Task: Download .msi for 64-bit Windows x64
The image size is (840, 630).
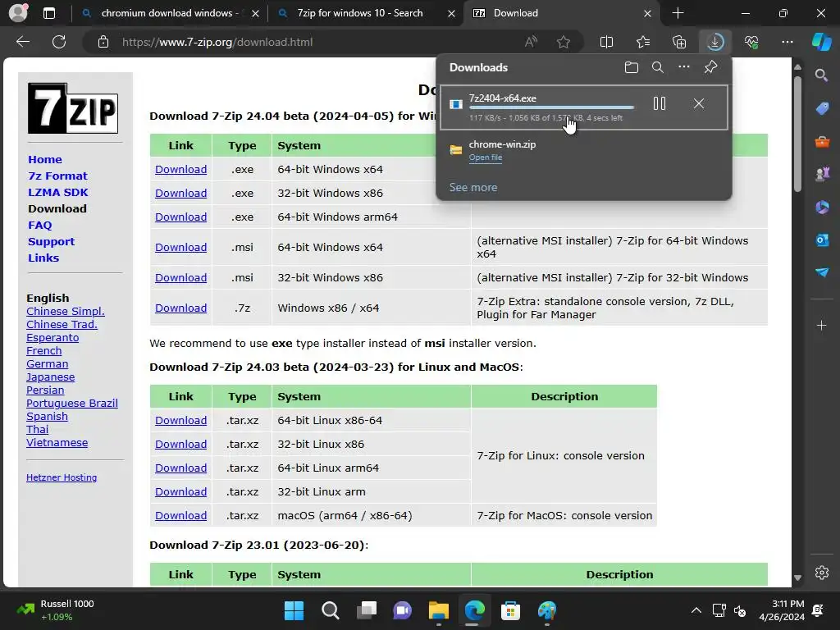Action: (181, 247)
